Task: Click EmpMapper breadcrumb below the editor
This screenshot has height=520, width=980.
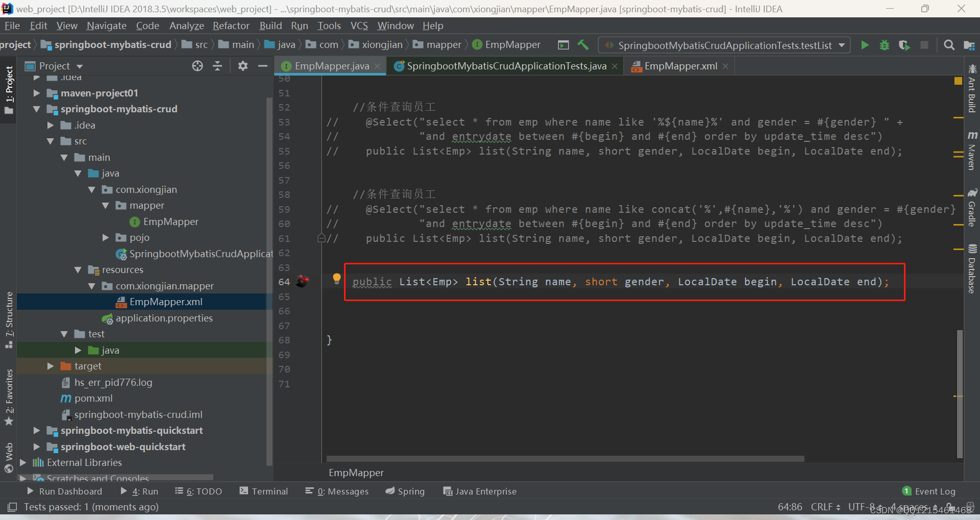Action: click(x=356, y=473)
